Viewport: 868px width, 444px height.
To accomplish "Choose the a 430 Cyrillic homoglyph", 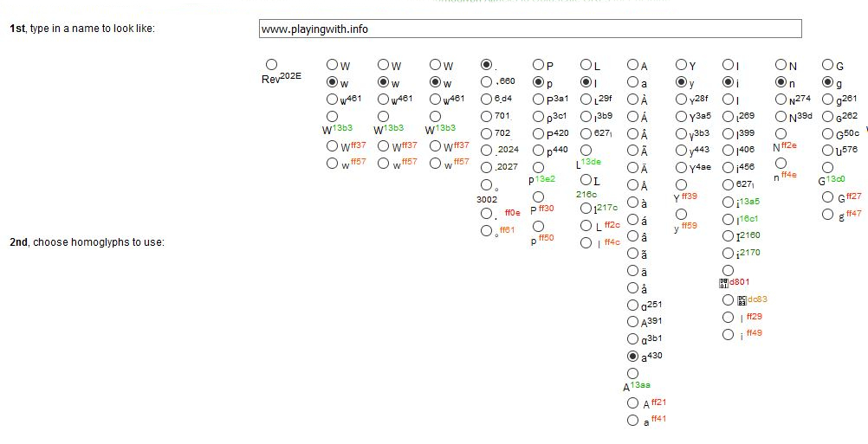I will coord(632,356).
